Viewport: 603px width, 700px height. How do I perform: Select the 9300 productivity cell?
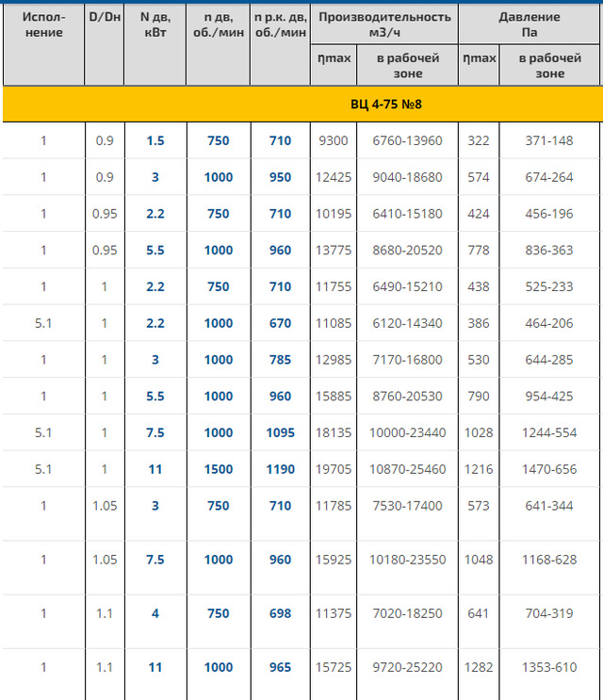click(x=333, y=140)
